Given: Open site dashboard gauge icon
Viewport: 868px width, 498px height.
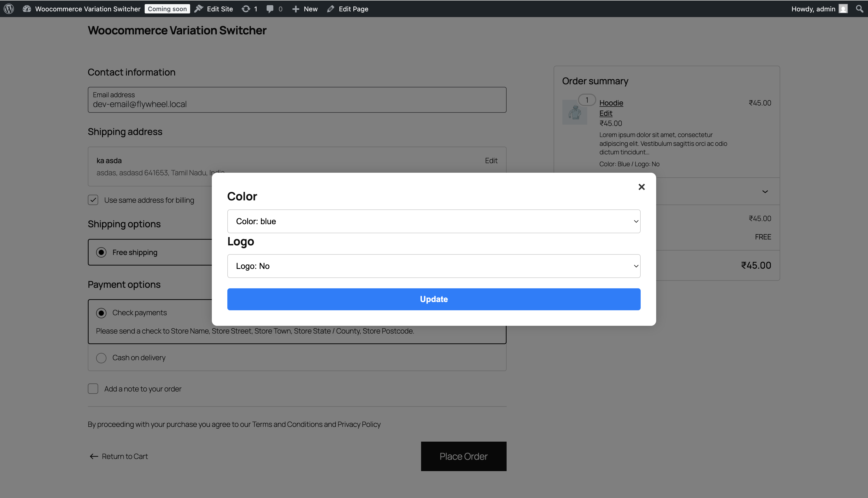Looking at the screenshot, I should (x=27, y=9).
